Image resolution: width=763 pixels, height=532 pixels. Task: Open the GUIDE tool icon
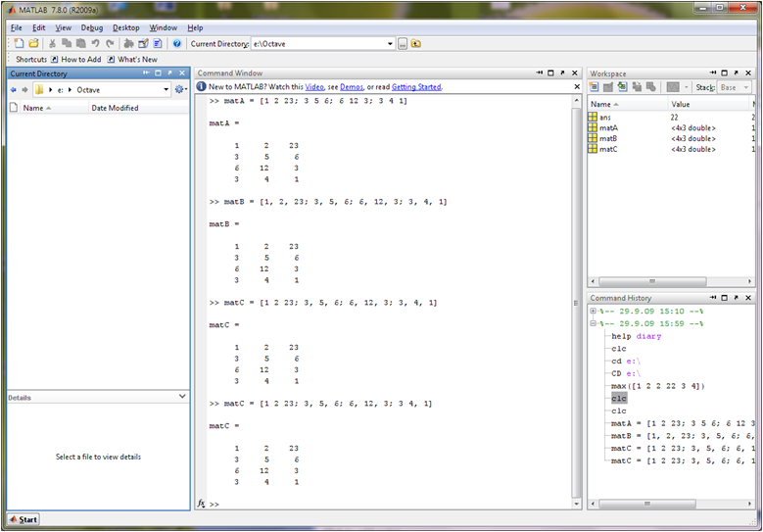tap(143, 43)
